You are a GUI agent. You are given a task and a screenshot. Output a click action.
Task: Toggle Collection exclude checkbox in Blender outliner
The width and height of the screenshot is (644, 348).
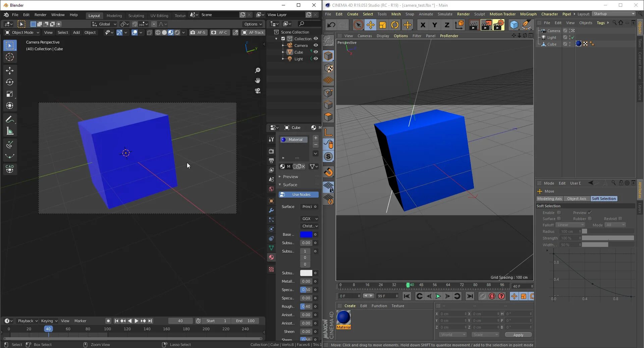coord(283,39)
